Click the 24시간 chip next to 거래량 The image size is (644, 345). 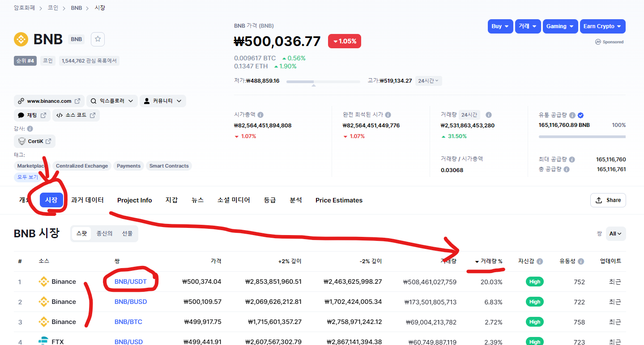pyautogui.click(x=469, y=115)
